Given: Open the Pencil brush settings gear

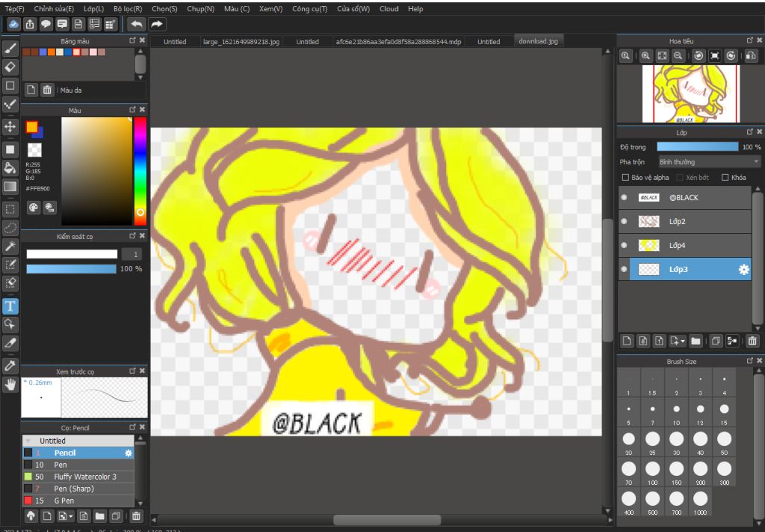Looking at the screenshot, I should click(128, 453).
